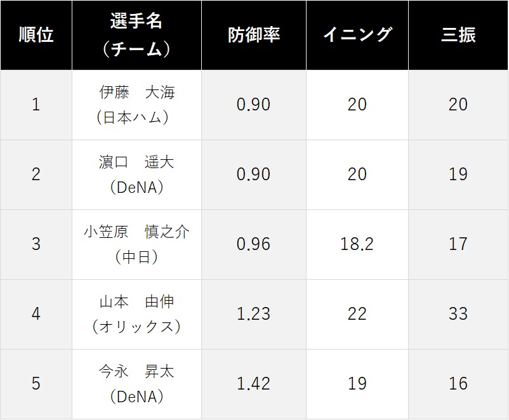Click the 防御率 column header
The width and height of the screenshot is (509, 420).
253,35
